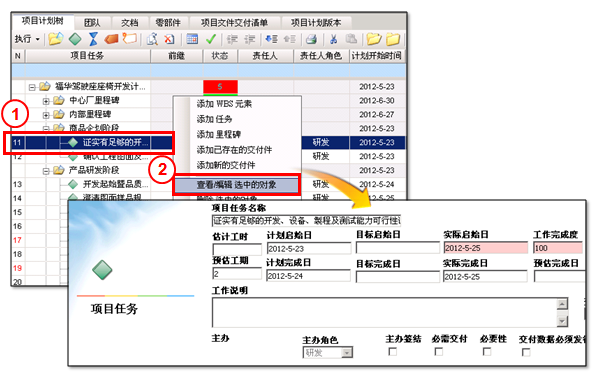Click the 项目任务 column header
The width and height of the screenshot is (595, 382).
87,56
